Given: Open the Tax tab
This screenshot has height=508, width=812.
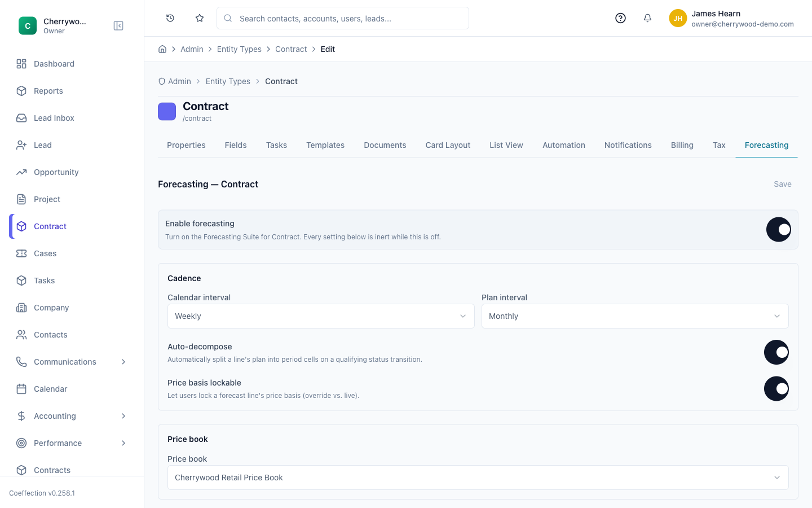Looking at the screenshot, I should pos(719,145).
